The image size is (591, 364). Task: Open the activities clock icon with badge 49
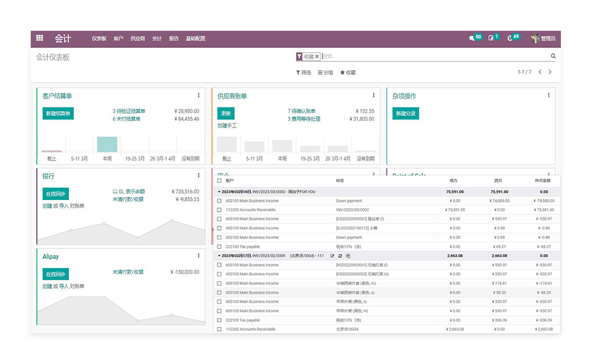510,38
